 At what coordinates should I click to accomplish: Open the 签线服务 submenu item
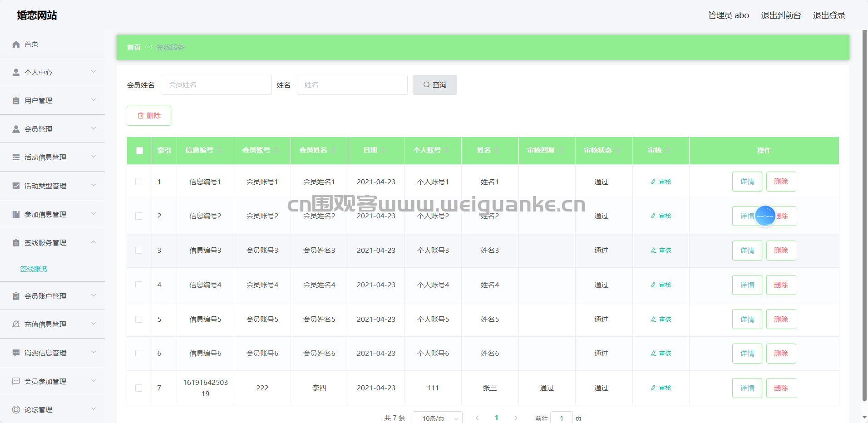point(34,269)
